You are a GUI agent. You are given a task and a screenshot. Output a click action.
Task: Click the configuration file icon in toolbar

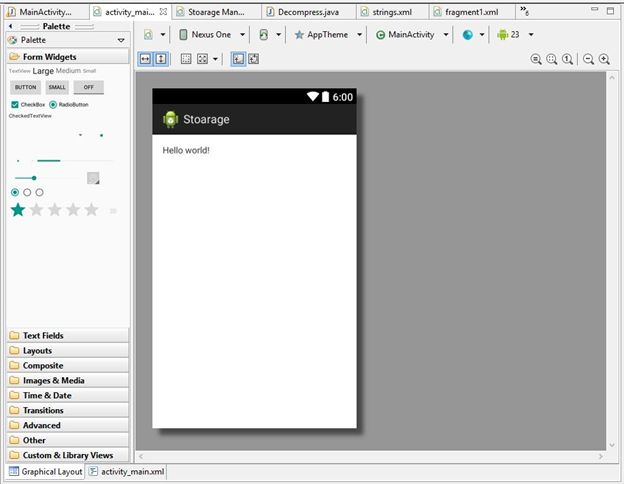point(148,35)
